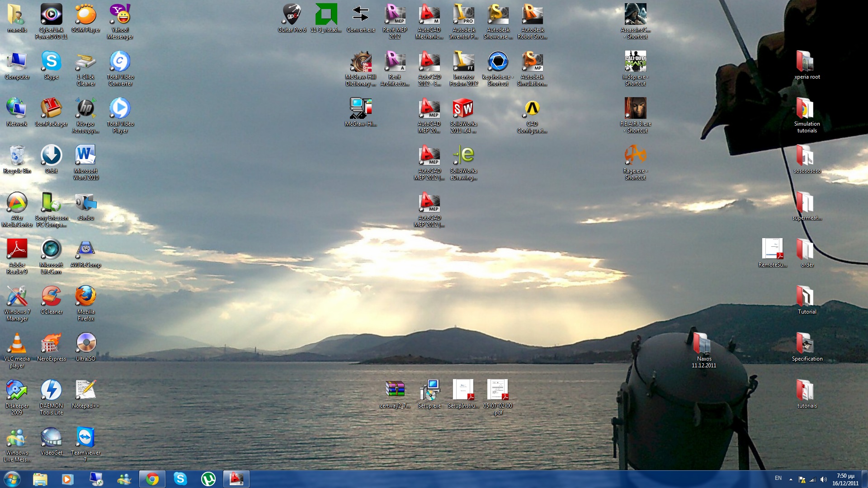The height and width of the screenshot is (488, 868).
Task: Show hidden system tray icons
Action: click(791, 479)
